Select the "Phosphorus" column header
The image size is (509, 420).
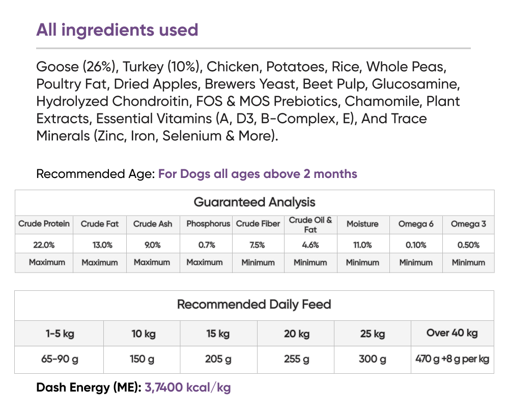tap(208, 224)
